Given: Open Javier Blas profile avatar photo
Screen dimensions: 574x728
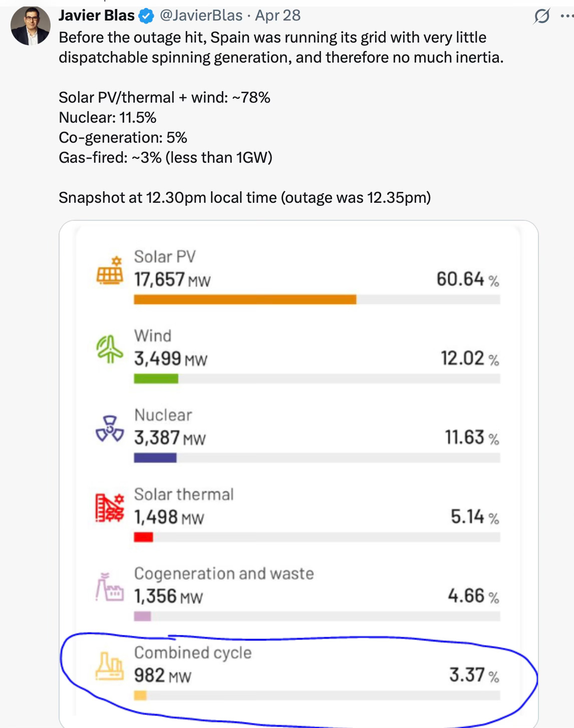Looking at the screenshot, I should pos(31,26).
